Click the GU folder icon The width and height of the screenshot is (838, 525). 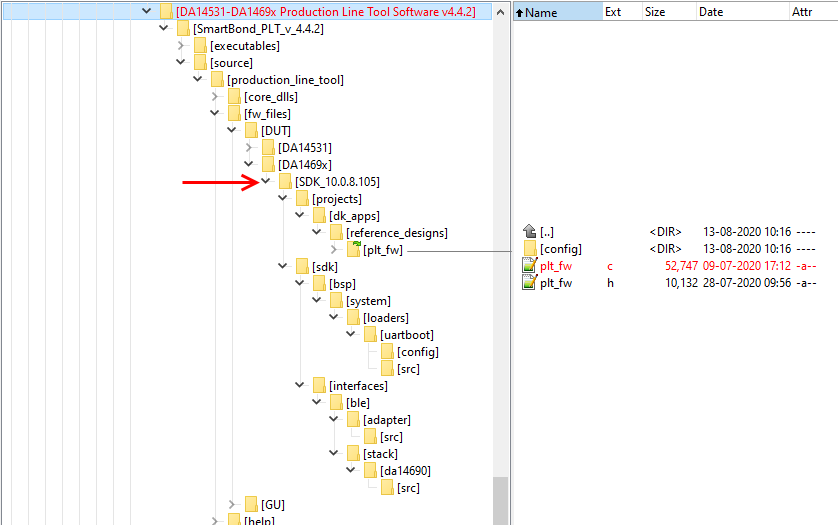(251, 504)
